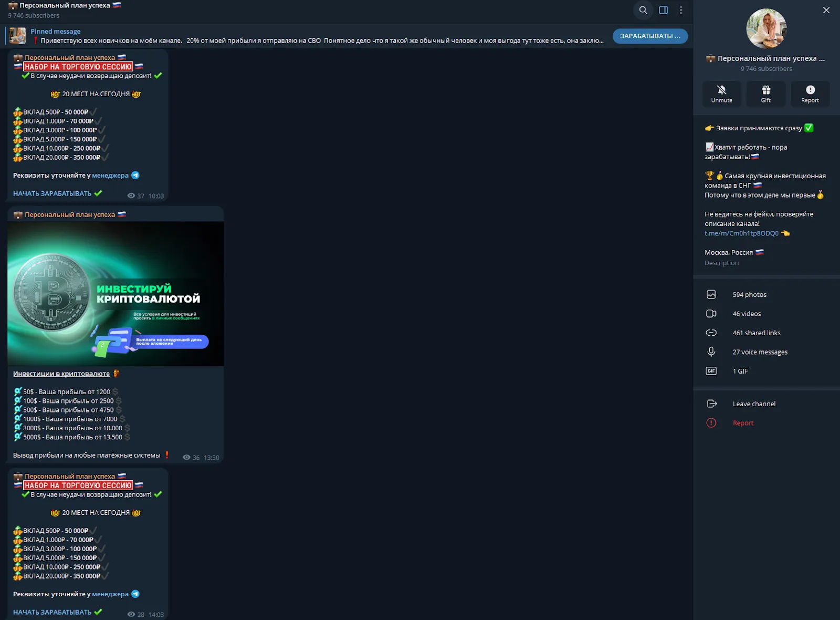Click the video camera icon in the media list
This screenshot has width=840, height=620.
pyautogui.click(x=711, y=314)
